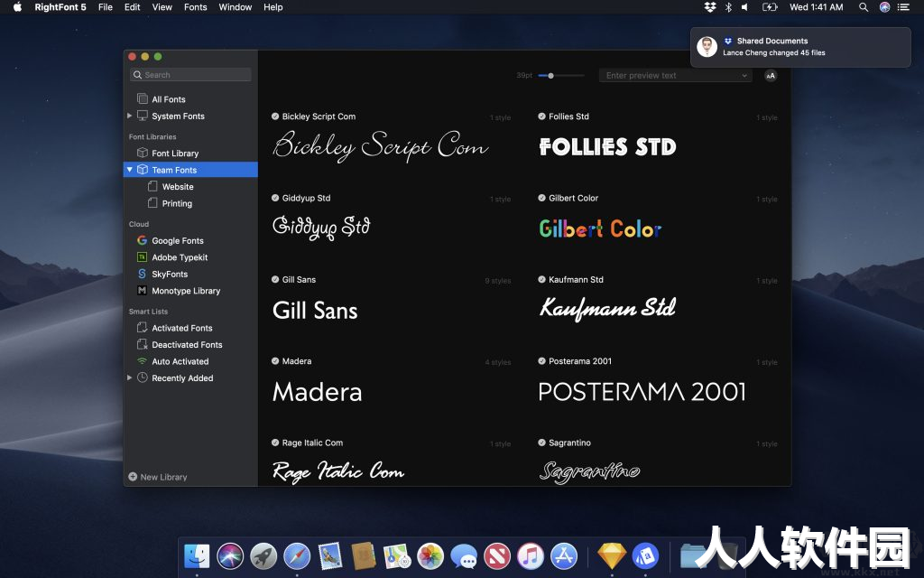Click the sidebar Search field

(x=190, y=75)
